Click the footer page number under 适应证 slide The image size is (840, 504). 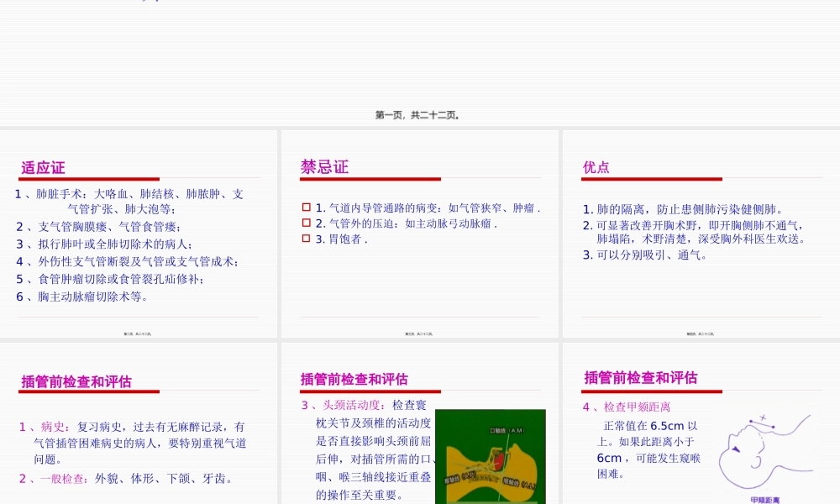(139, 333)
